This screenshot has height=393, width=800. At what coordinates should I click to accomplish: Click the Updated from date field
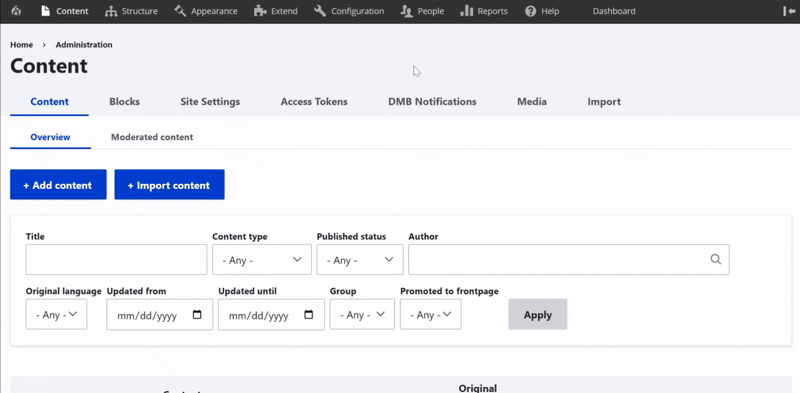[160, 315]
